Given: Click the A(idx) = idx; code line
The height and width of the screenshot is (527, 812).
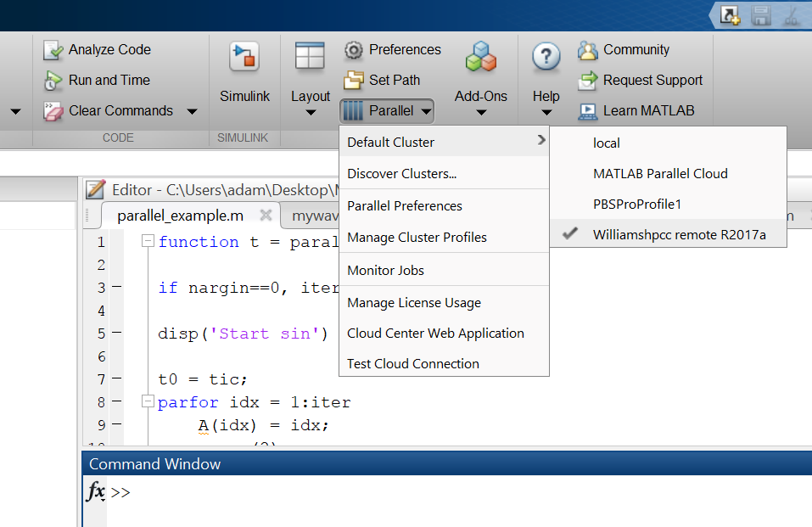Looking at the screenshot, I should 263,425.
